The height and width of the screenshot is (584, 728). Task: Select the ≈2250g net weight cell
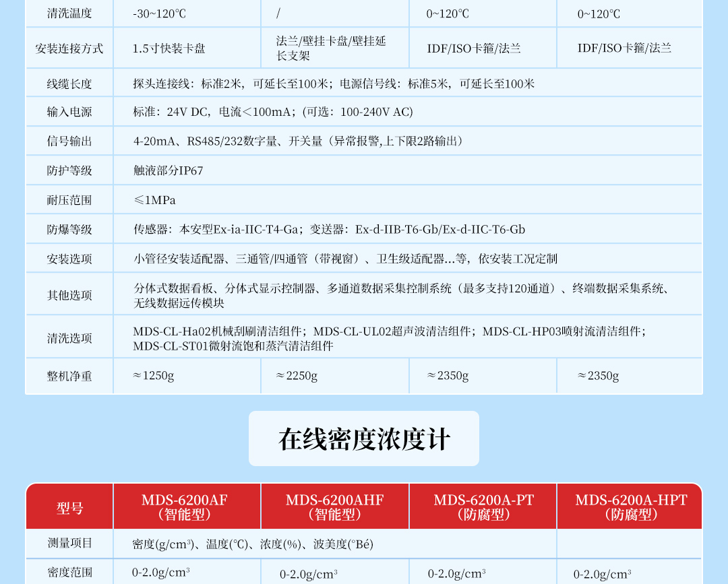(297, 376)
